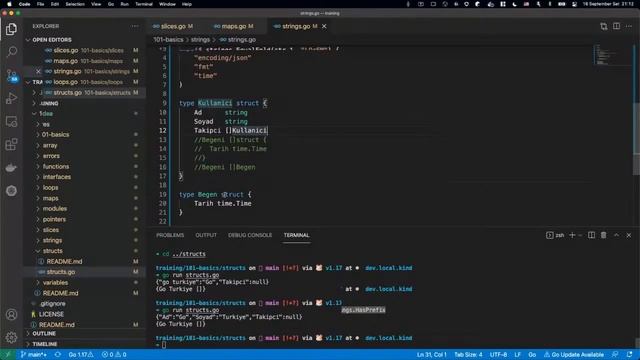The height and width of the screenshot is (360, 640).
Task: Click the synchronize changes icon in the status bar
Action: 58,354
